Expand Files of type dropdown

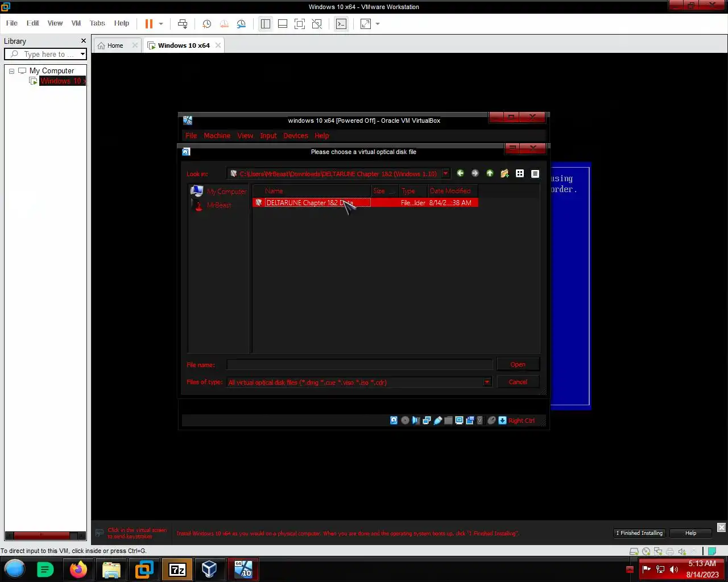tap(487, 383)
